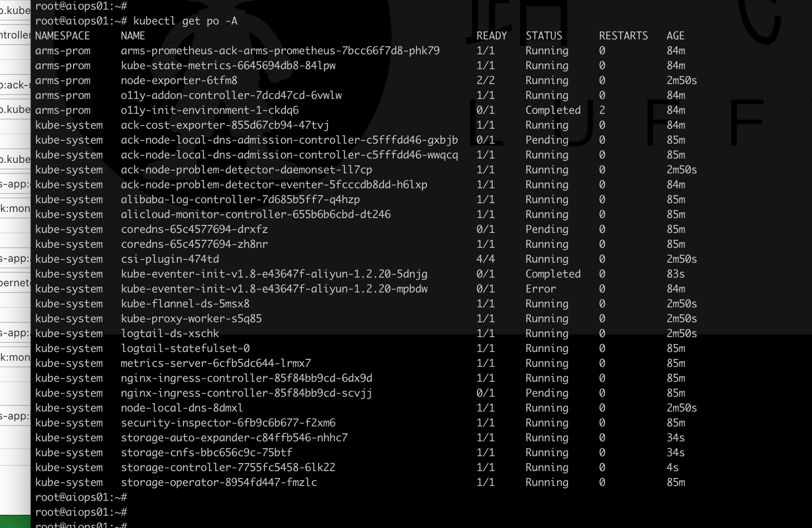Viewport: 812px width, 528px height.
Task: Click the node-exporter-6tfm8 pod name
Action: pos(179,81)
